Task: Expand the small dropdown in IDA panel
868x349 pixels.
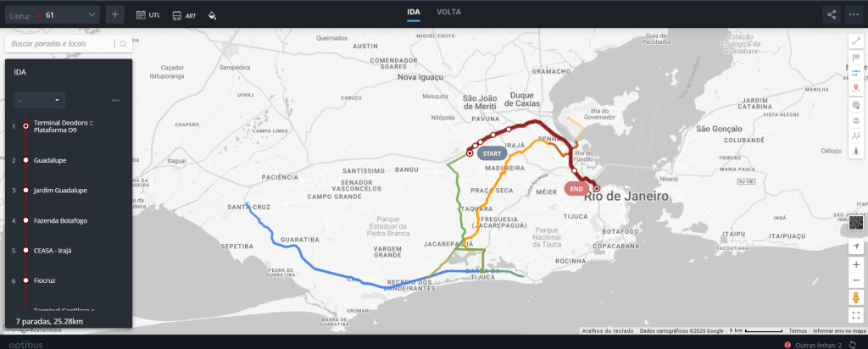Action: pyautogui.click(x=39, y=100)
